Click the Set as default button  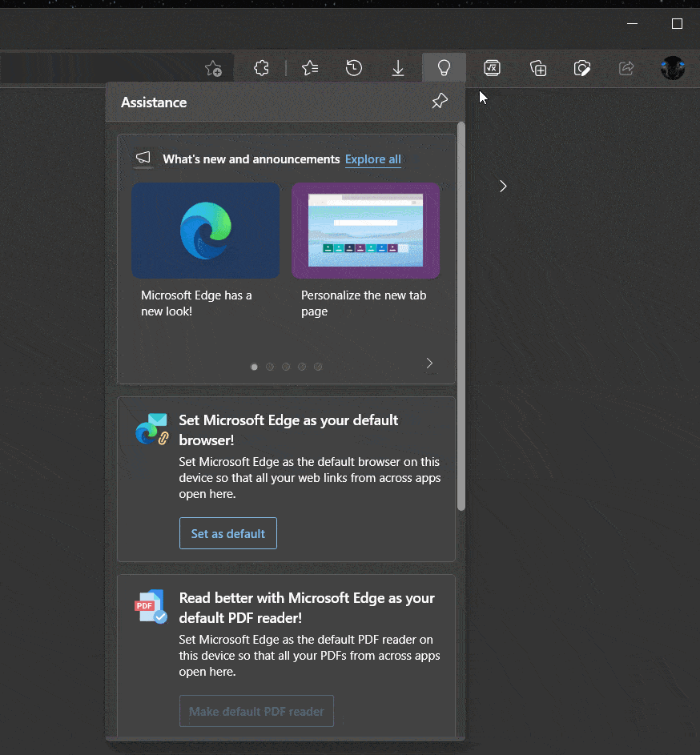(228, 533)
